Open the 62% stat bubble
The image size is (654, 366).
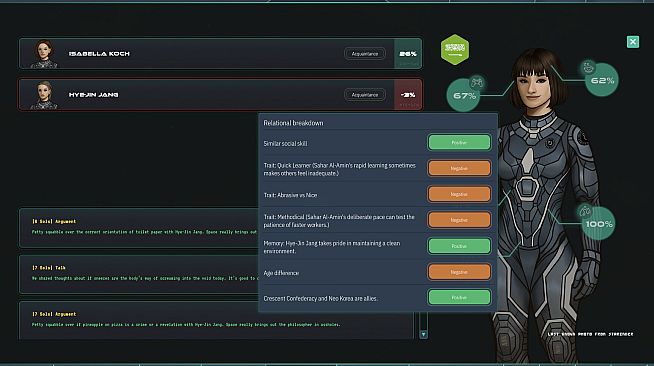602,80
